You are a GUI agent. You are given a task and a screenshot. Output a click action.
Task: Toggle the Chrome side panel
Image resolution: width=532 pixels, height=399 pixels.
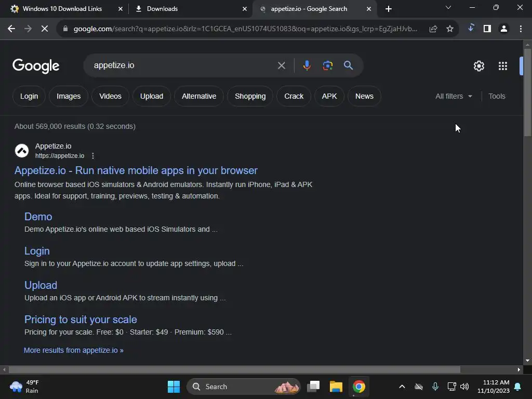coord(487,29)
